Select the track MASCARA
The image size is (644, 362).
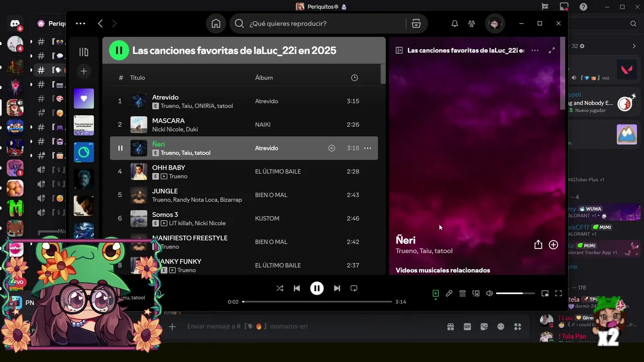(244, 124)
